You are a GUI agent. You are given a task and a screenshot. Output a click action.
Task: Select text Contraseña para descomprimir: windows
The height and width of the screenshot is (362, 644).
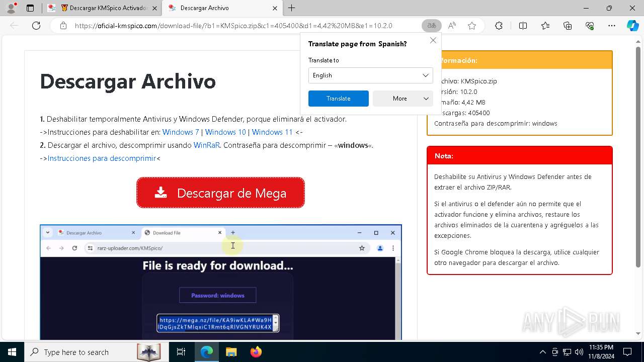coord(496,123)
